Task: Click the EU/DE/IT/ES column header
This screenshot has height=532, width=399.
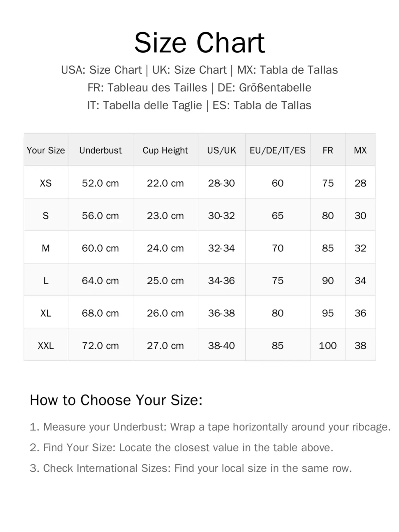Action: tap(278, 150)
